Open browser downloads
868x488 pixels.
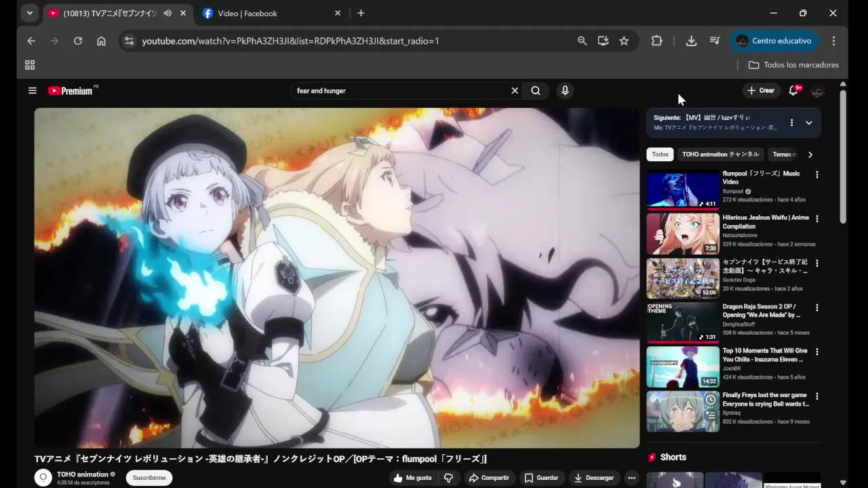691,41
